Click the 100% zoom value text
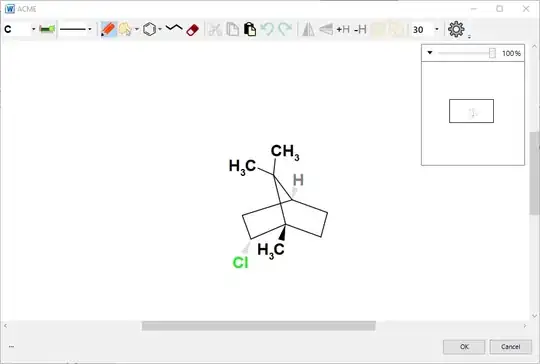 [x=511, y=53]
